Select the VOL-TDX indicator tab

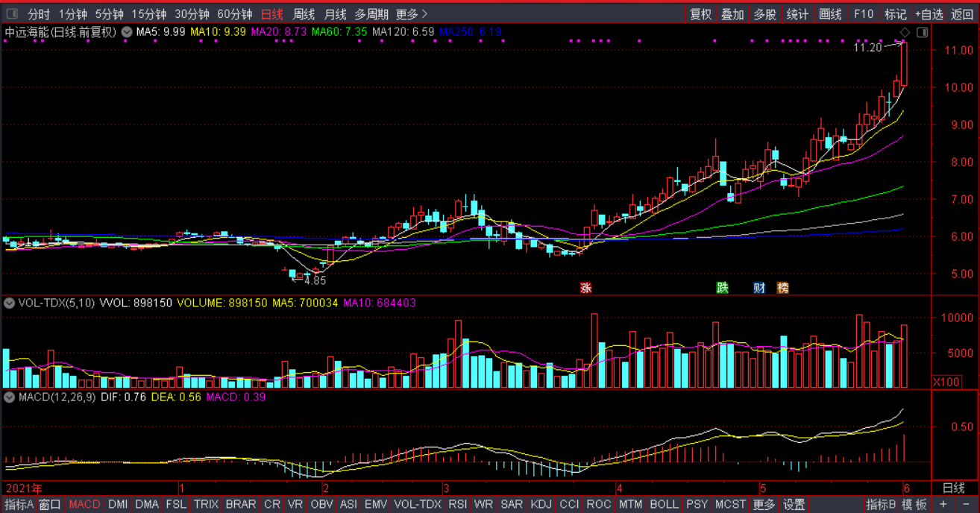pos(418,505)
